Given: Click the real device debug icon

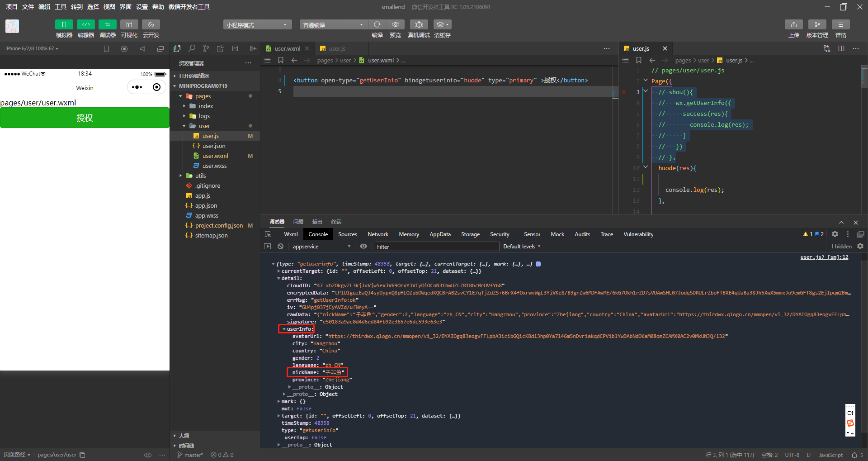Looking at the screenshot, I should tap(419, 24).
